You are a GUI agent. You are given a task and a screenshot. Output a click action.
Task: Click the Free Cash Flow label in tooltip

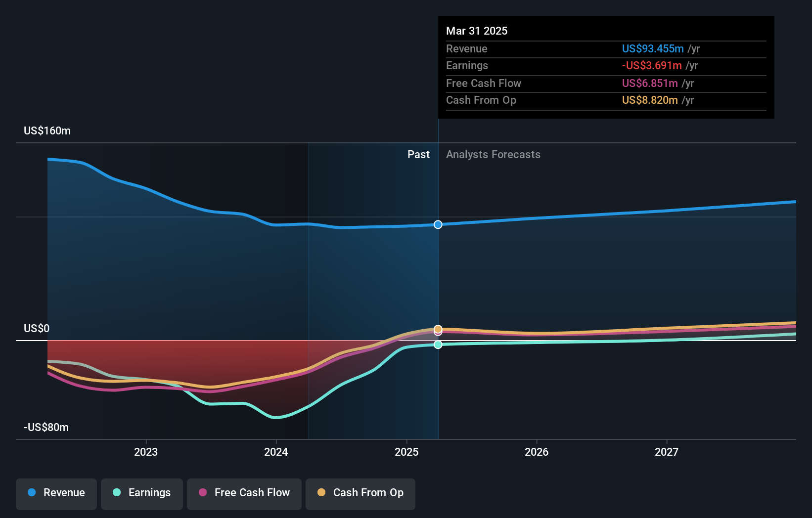point(484,84)
